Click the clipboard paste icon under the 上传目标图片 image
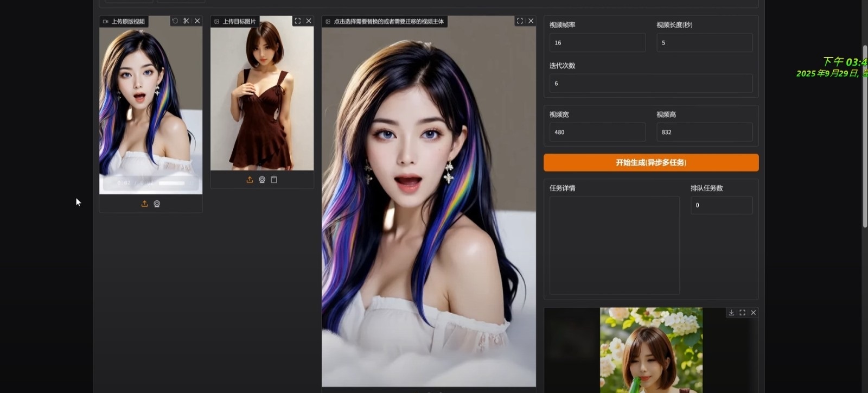Screen dimensions: 868x393 point(274,180)
